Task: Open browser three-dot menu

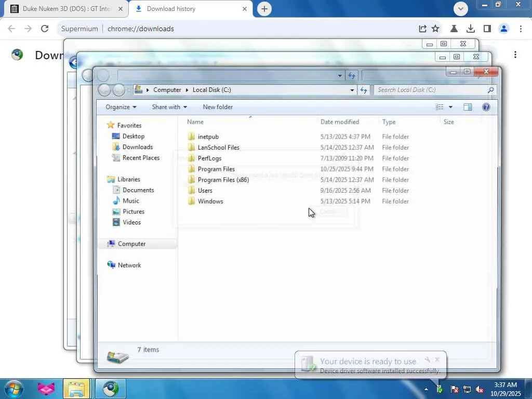Action: tap(521, 29)
